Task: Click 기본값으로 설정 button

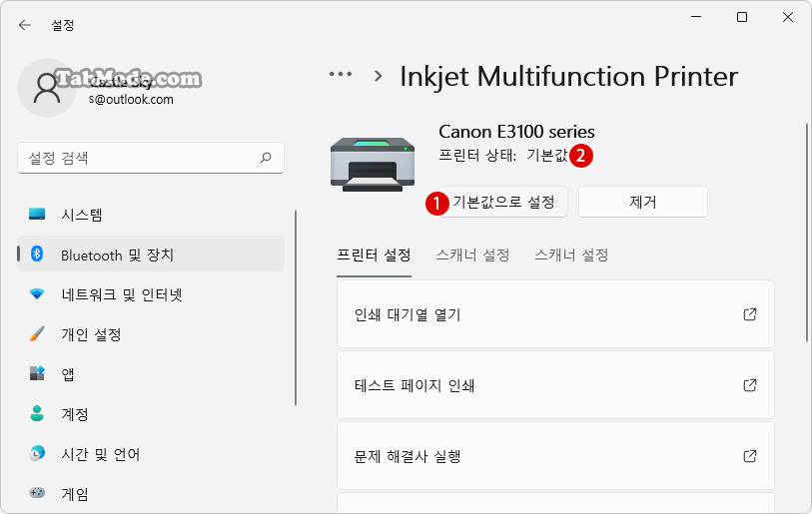Action: coord(503,202)
